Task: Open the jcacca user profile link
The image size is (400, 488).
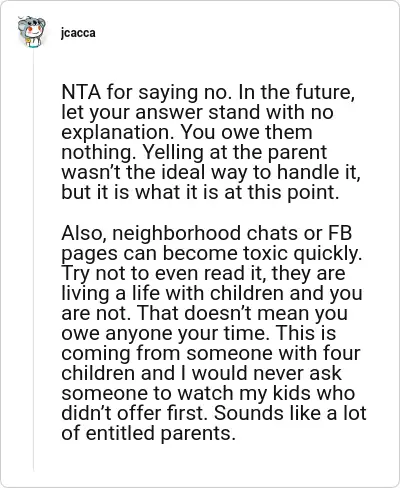Action: click(x=78, y=33)
